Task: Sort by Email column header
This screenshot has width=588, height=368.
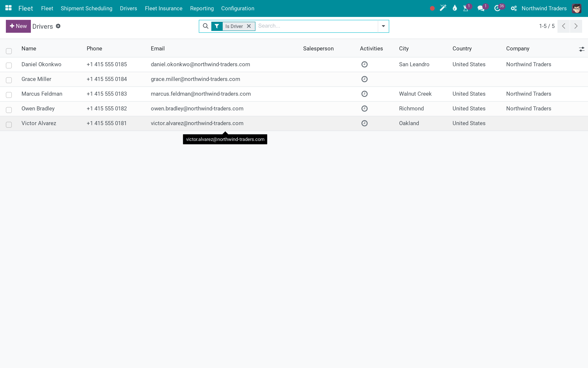Action: point(157,48)
